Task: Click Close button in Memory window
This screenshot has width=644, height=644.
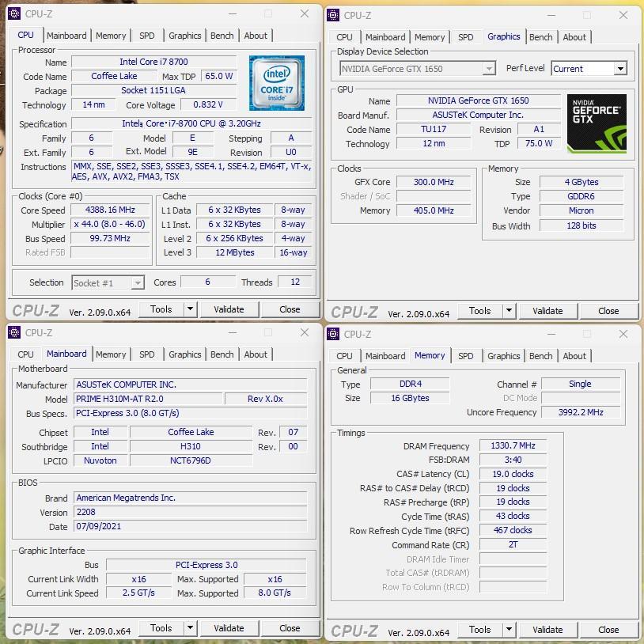Action: click(608, 630)
